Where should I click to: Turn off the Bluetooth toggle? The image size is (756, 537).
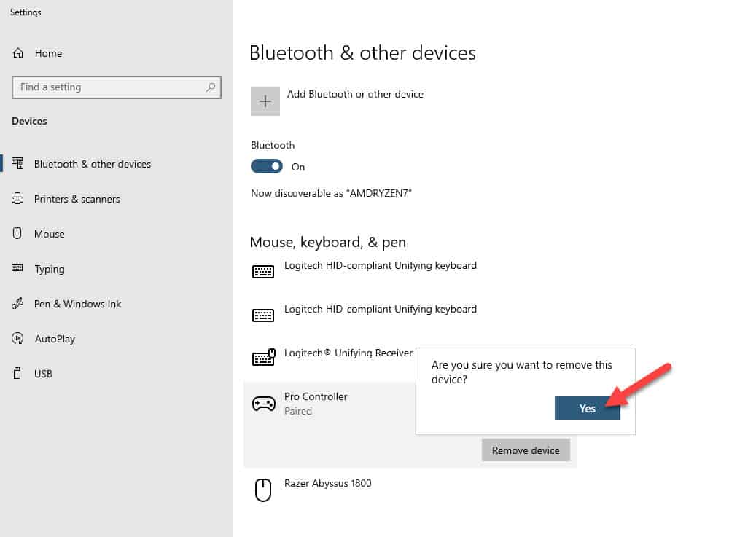[265, 166]
